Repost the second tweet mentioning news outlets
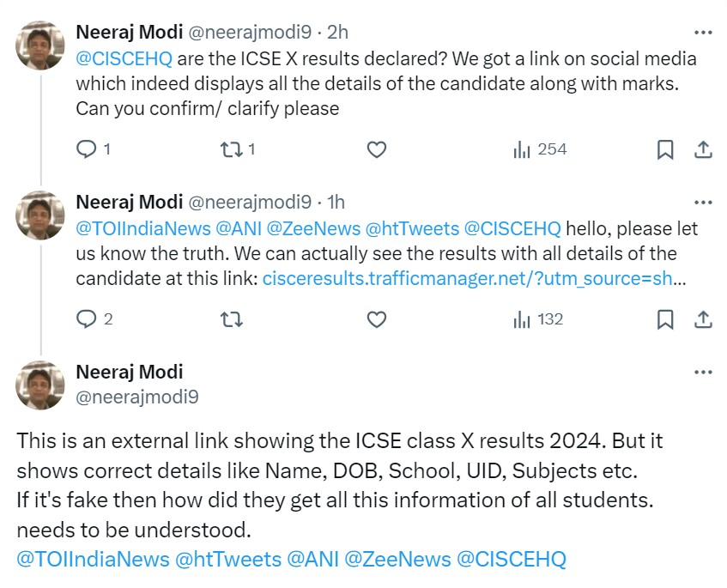 (231, 319)
